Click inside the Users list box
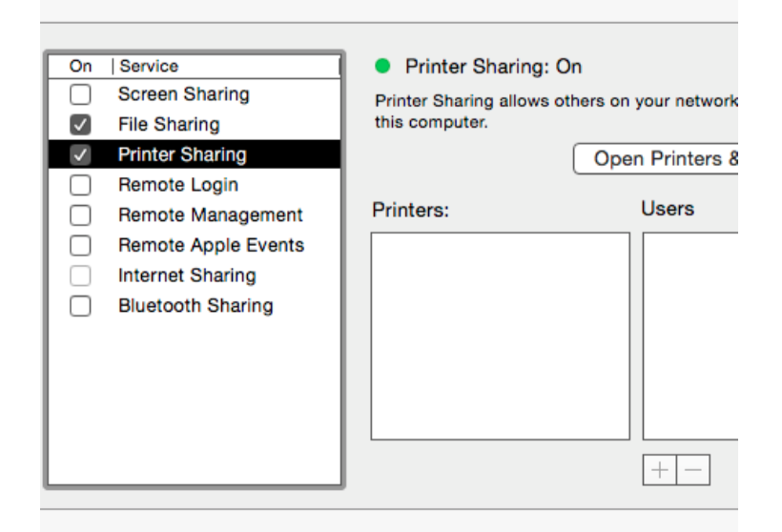The width and height of the screenshot is (782, 532). 690,336
